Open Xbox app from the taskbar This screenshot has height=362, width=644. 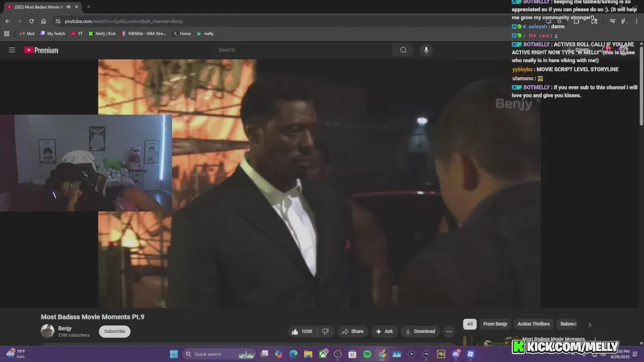[x=323, y=354]
